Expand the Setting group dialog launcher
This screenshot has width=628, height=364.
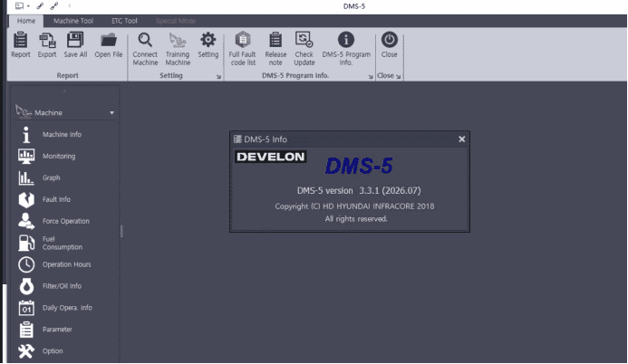click(218, 77)
